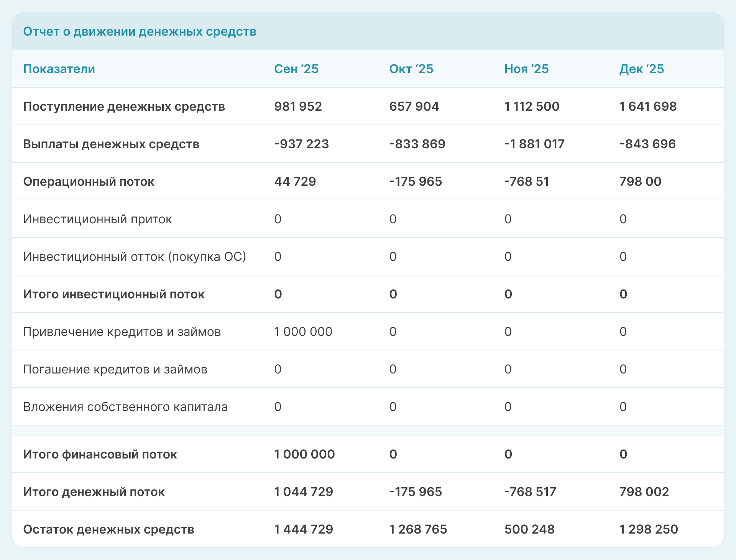This screenshot has height=560, width=736.
Task: Click the 'Сен '25' column header
Action: (296, 69)
